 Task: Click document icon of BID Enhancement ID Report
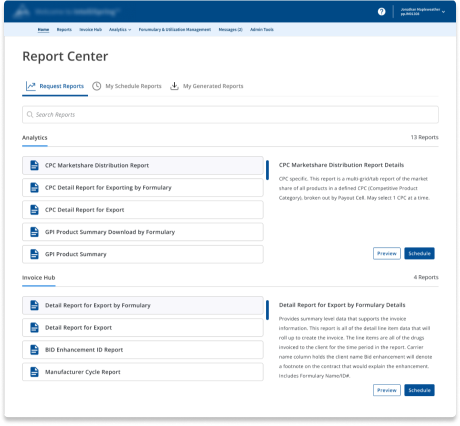[34, 350]
